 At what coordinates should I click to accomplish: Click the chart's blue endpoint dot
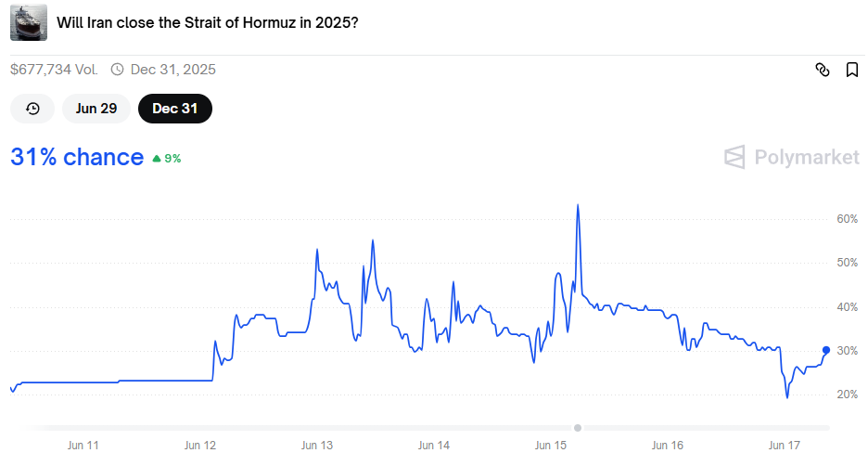click(x=826, y=350)
